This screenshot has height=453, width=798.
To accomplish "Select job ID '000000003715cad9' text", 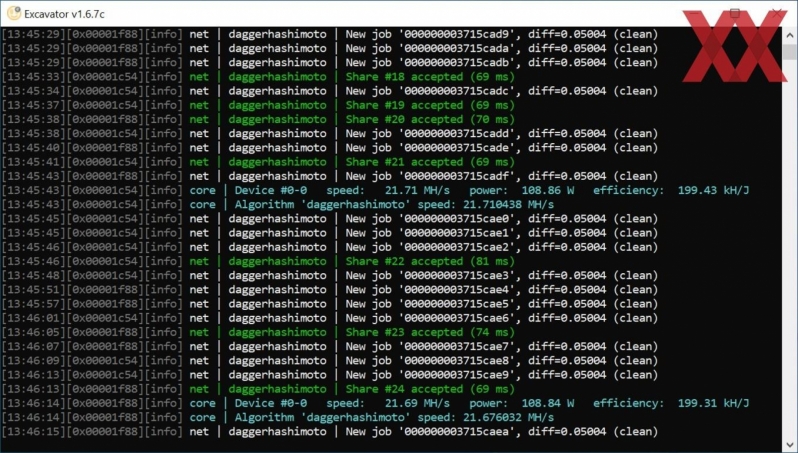I will tap(461, 34).
